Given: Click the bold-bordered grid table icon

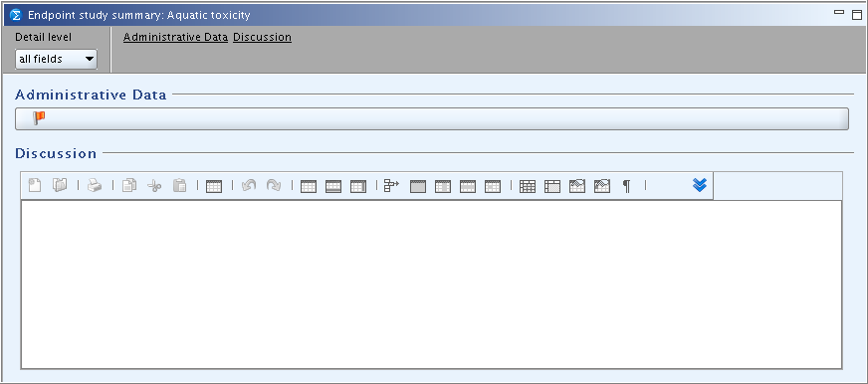Looking at the screenshot, I should (x=528, y=186).
